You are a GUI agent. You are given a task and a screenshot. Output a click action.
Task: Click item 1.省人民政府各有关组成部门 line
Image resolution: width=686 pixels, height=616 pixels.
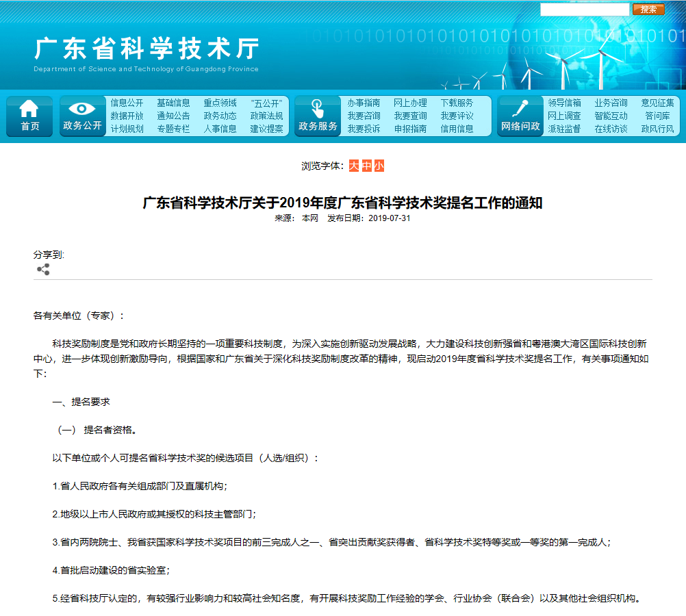140,486
